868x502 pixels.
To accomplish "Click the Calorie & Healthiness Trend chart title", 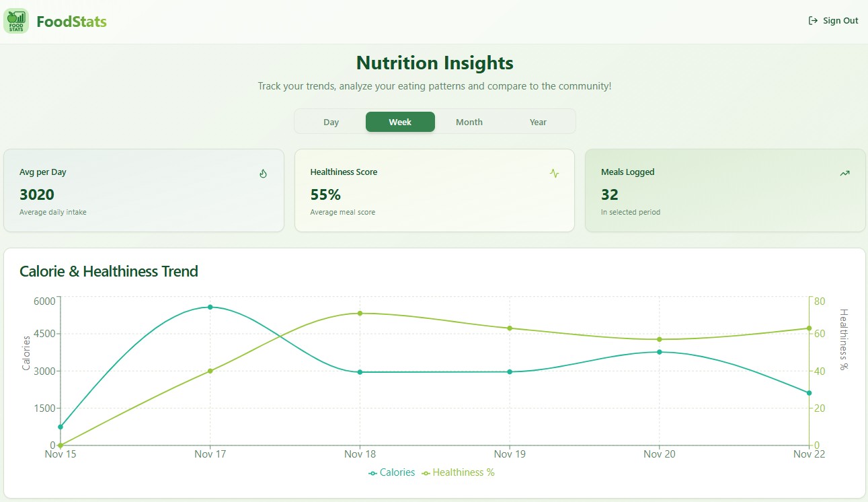I will point(108,271).
